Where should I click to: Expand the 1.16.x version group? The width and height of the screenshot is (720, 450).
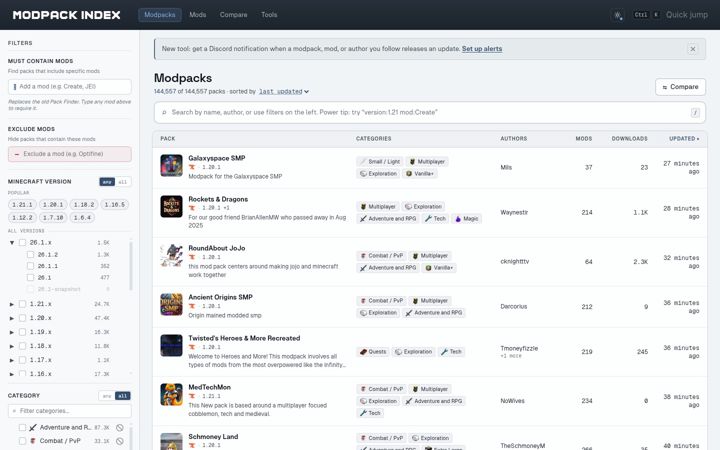[12, 374]
